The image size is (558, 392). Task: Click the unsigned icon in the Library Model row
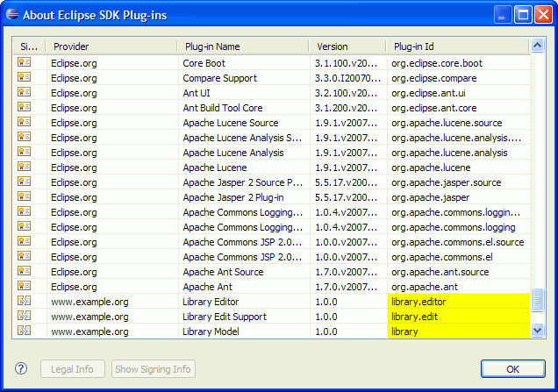tap(25, 331)
